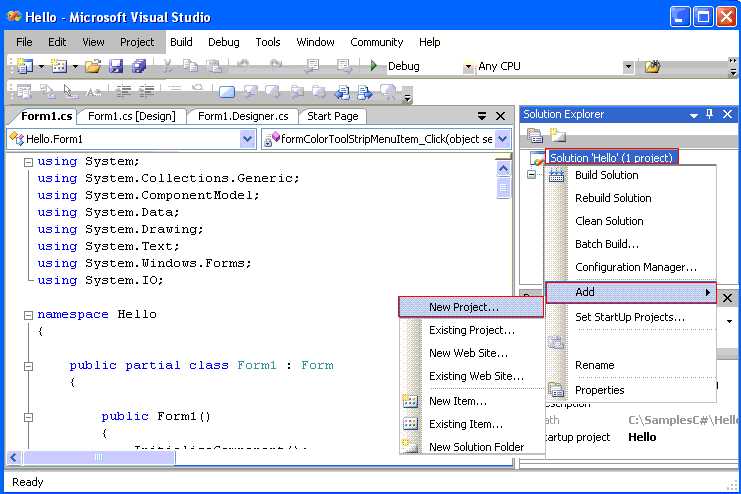Collapse the namespace Hello code block
This screenshot has width=741, height=494.
pyautogui.click(x=28, y=314)
